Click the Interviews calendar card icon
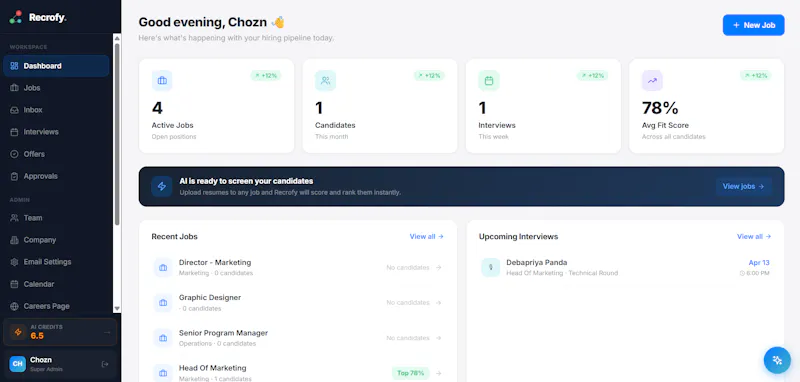 click(x=489, y=81)
